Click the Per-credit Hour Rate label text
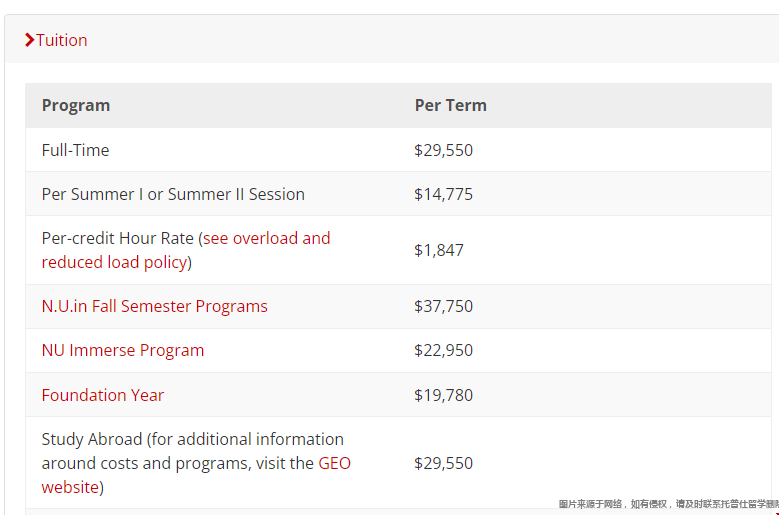Screen dimensions: 779x515 (x=118, y=238)
